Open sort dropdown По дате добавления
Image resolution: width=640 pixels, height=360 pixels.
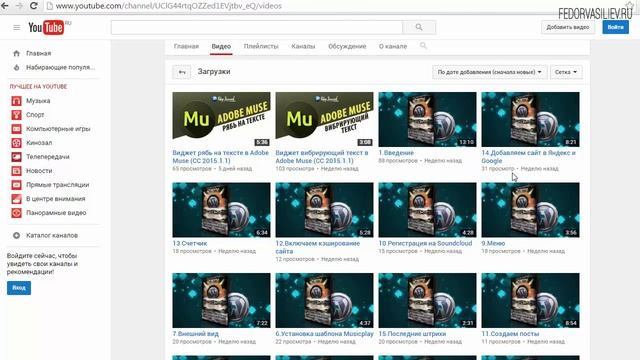coord(489,72)
